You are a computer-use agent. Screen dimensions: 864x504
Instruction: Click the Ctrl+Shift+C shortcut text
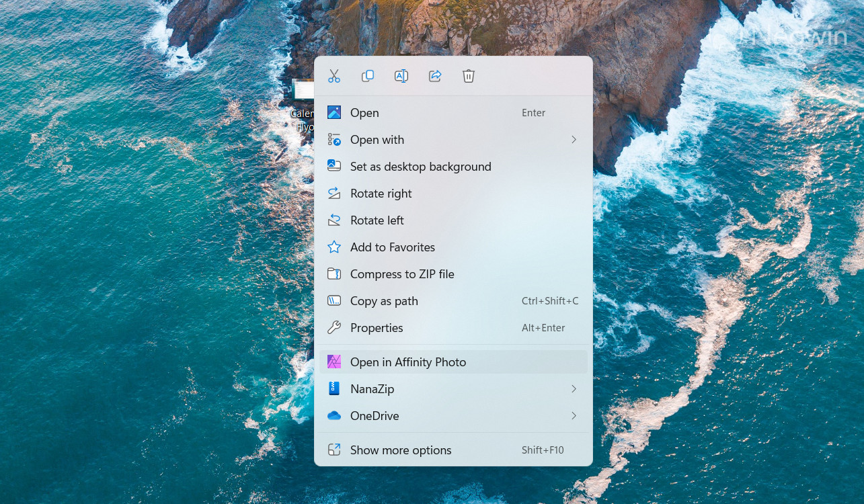[550, 301]
